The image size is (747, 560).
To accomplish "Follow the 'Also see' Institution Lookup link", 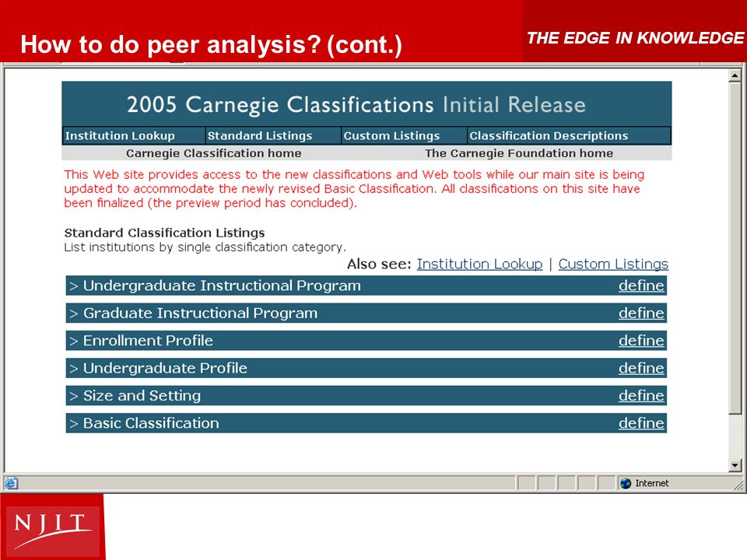I will [x=479, y=264].
